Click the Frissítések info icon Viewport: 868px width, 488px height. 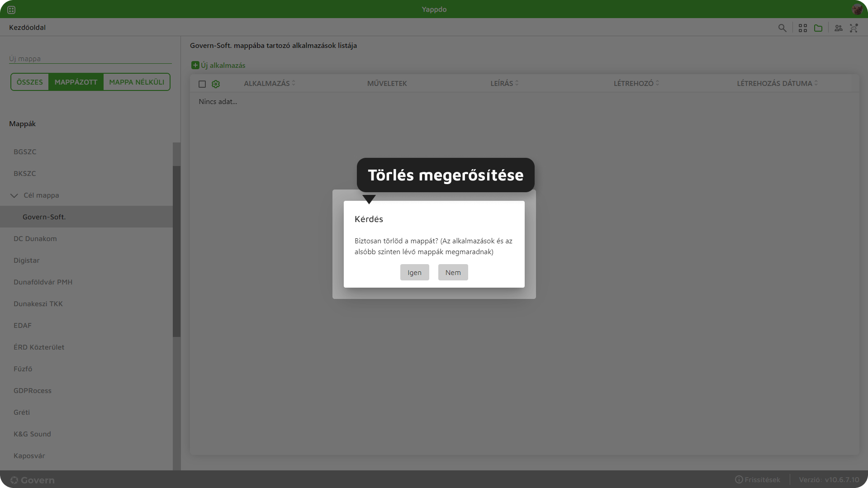point(739,479)
